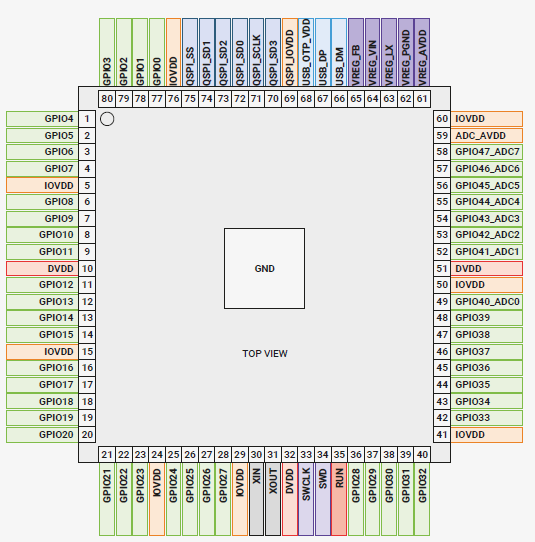
Task: Select the ADC_AVDD pin label
Action: click(x=487, y=136)
